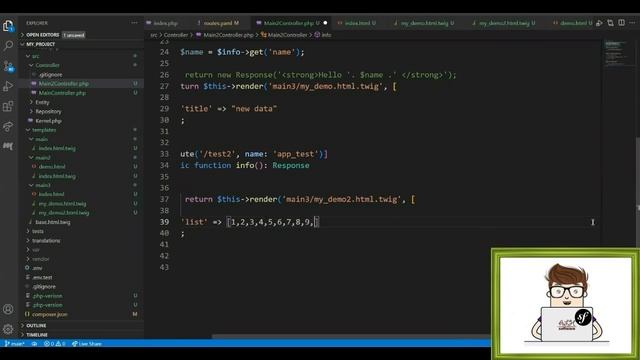This screenshot has height=360, width=640.
Task: Open editor more actions ellipsis
Action: 632,23
